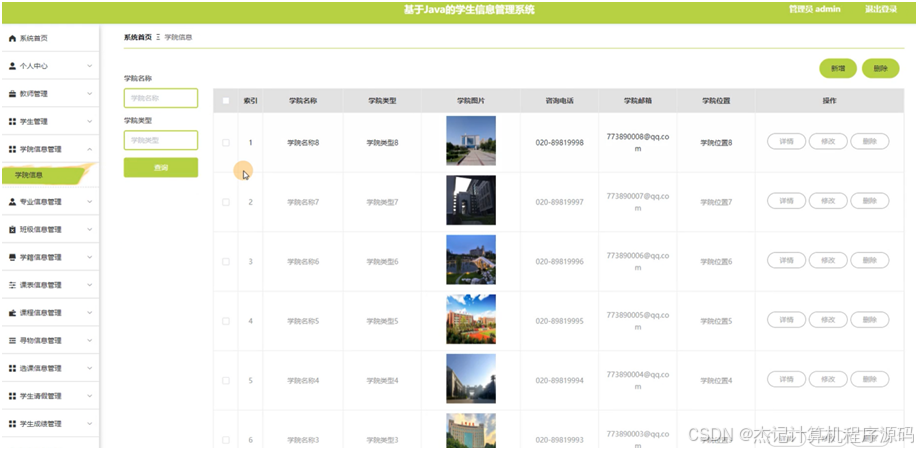Expand the 专业信息管理 menu chevron
This screenshot has width=918, height=450.
click(90, 202)
